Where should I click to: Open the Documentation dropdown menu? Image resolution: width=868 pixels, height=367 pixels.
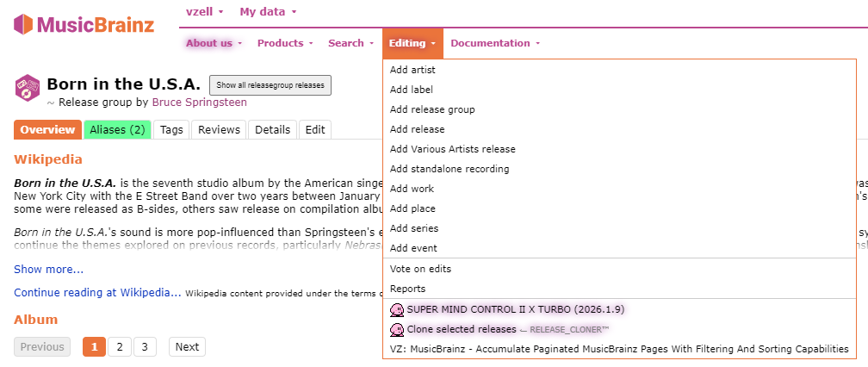coord(495,43)
